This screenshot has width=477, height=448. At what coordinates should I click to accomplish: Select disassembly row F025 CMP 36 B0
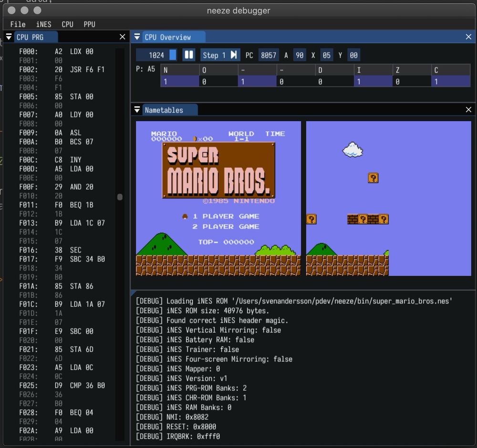coord(62,385)
